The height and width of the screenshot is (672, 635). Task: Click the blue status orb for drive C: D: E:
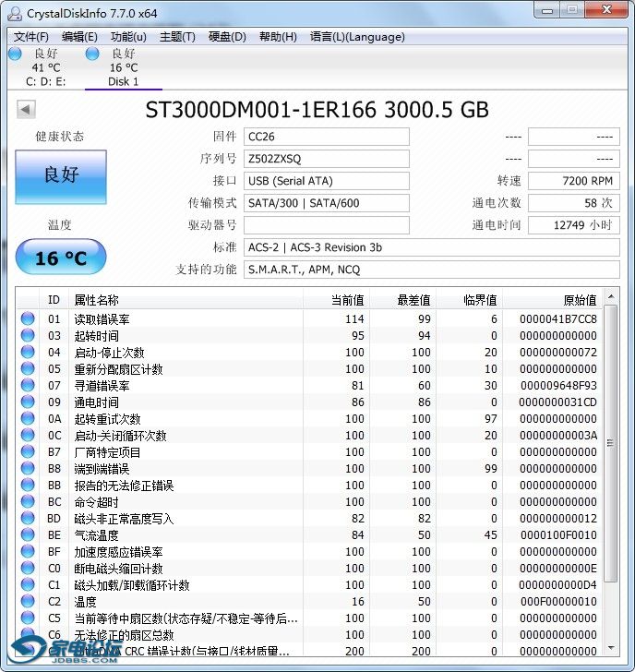click(15, 54)
